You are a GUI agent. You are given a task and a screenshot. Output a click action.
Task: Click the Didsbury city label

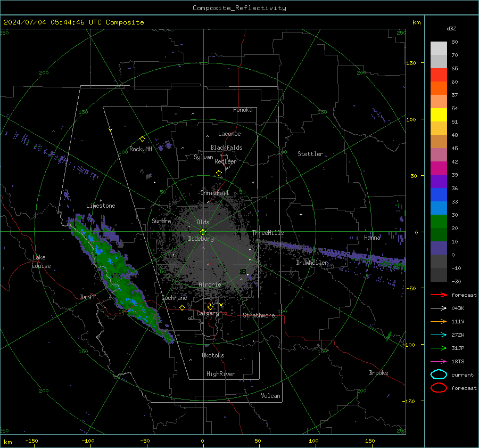point(201,239)
